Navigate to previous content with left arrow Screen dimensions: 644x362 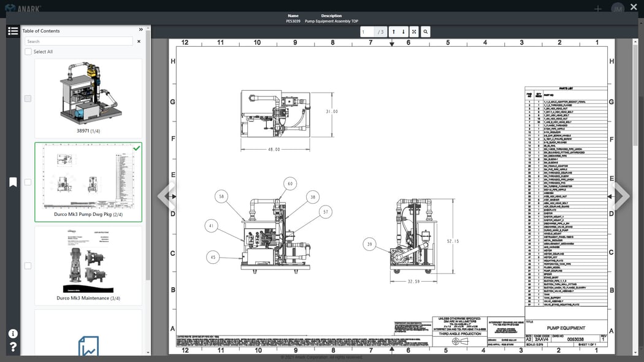pos(166,196)
